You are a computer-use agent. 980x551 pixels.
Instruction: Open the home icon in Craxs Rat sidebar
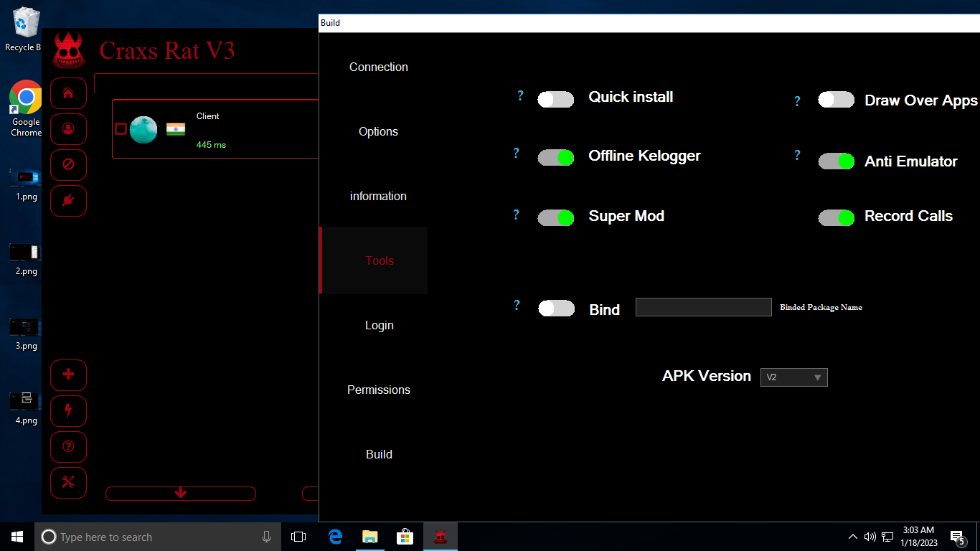69,93
